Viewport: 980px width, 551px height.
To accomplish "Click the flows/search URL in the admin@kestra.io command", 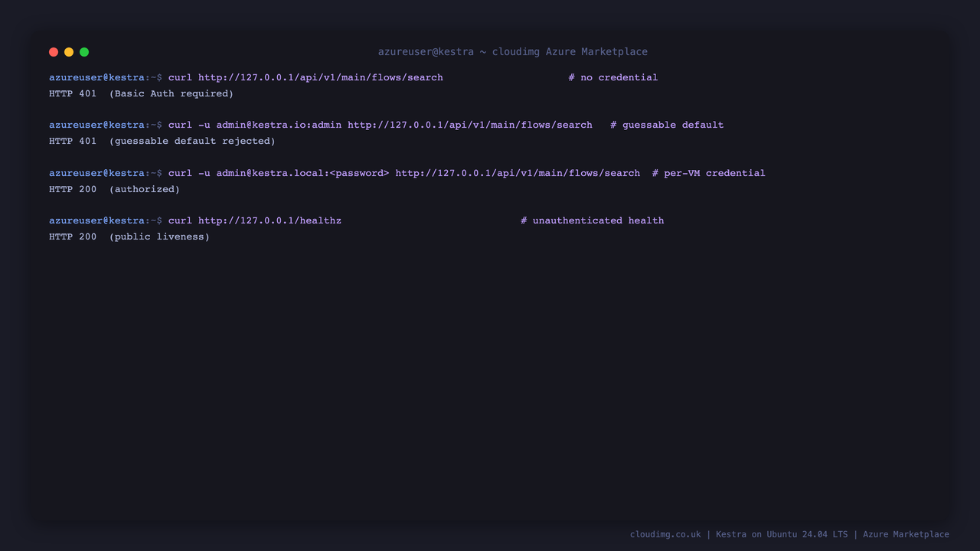I will pos(470,125).
